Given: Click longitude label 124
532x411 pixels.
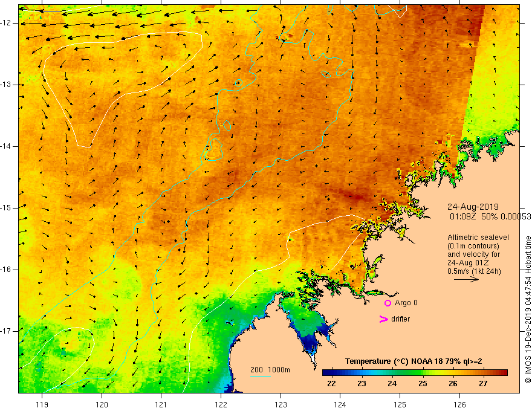Looking at the screenshot, I should click(x=340, y=404).
